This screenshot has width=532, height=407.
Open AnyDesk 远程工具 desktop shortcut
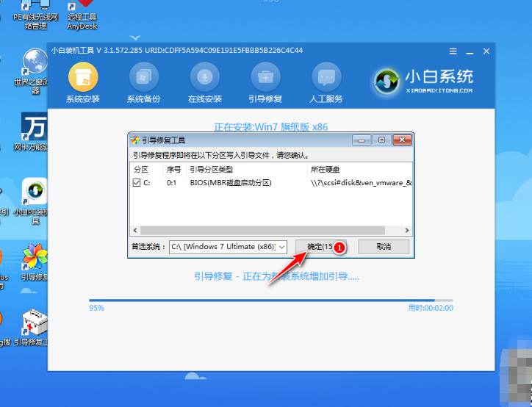point(82,15)
